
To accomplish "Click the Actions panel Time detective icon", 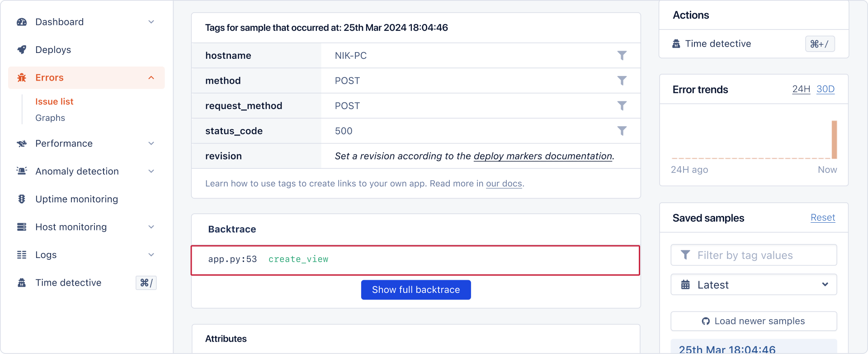I will point(676,44).
